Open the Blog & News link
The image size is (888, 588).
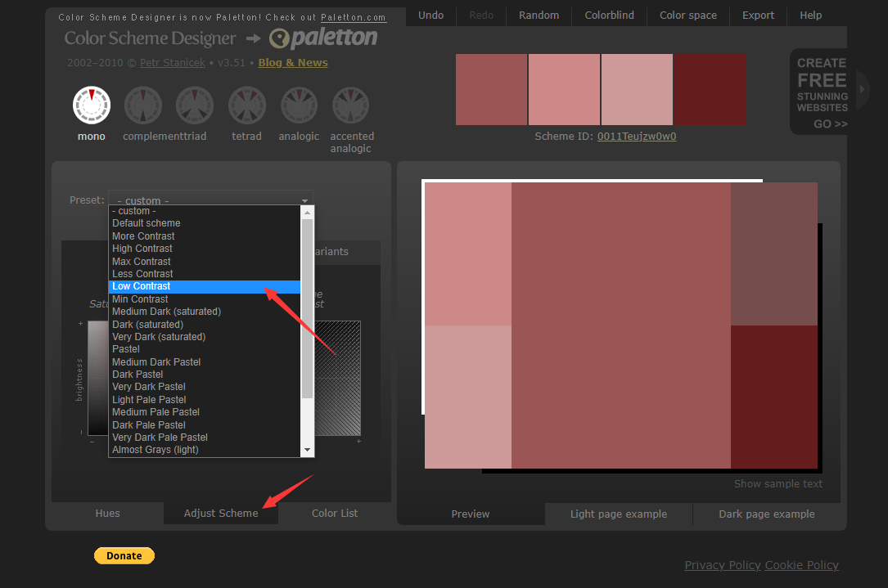(293, 63)
